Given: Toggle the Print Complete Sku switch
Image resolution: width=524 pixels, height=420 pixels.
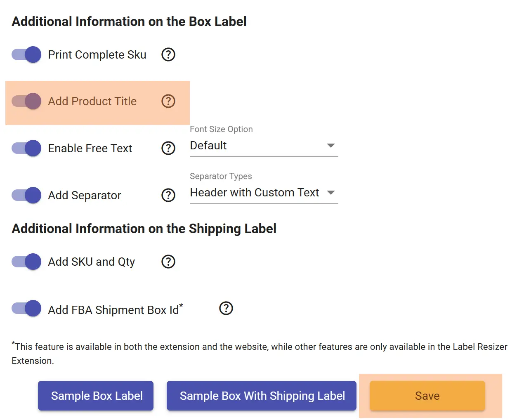Looking at the screenshot, I should pyautogui.click(x=26, y=54).
